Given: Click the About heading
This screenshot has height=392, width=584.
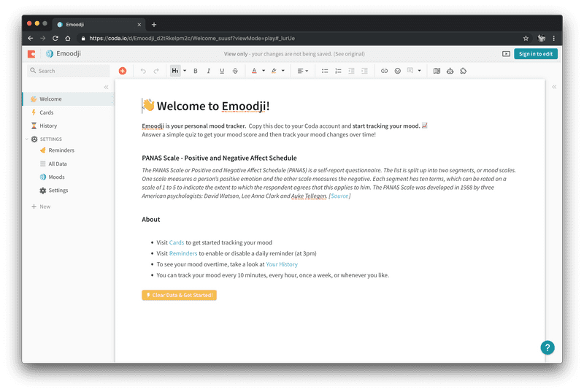Looking at the screenshot, I should (x=151, y=219).
